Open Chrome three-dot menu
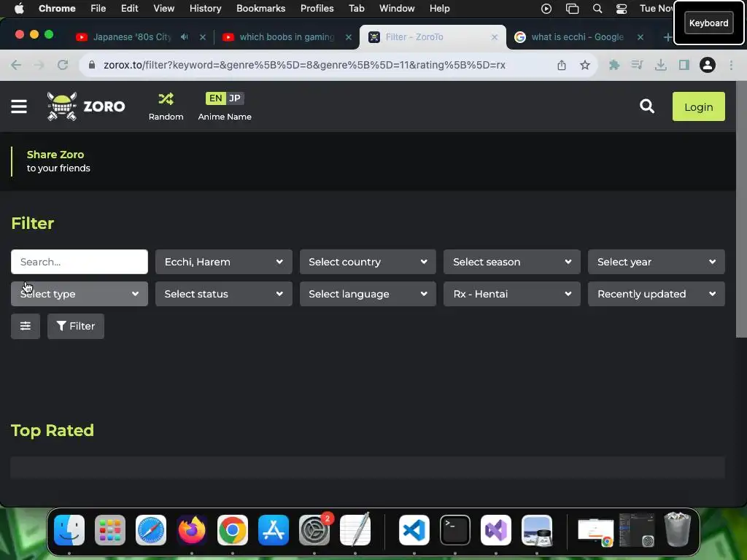Screen dimensions: 747x560 click(x=731, y=65)
